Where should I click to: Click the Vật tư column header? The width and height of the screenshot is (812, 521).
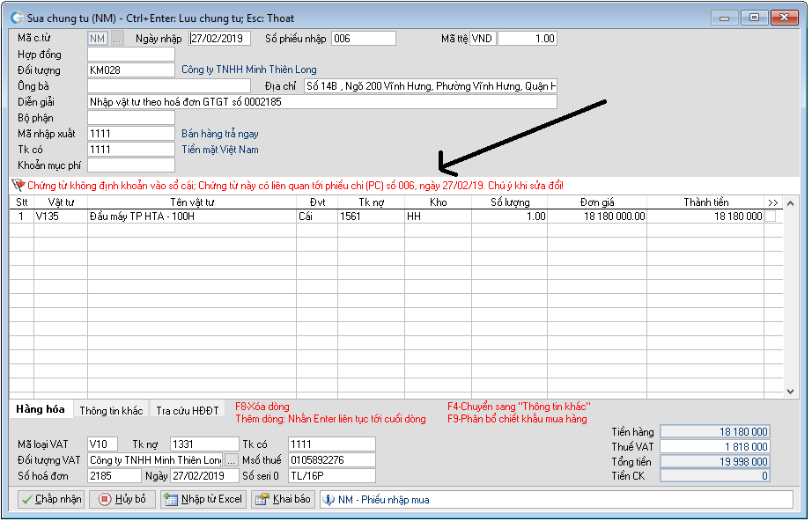tap(61, 202)
